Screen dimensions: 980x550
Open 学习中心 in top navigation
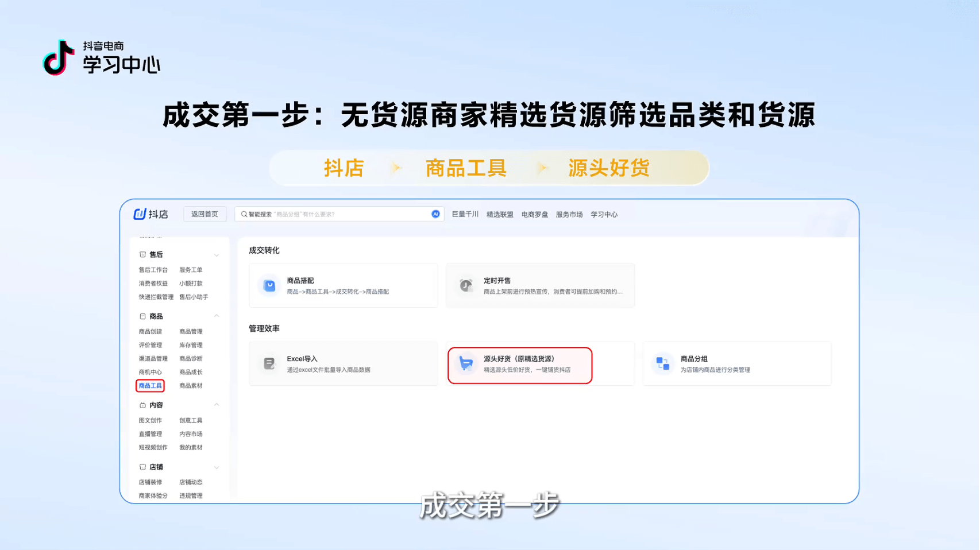click(x=604, y=214)
